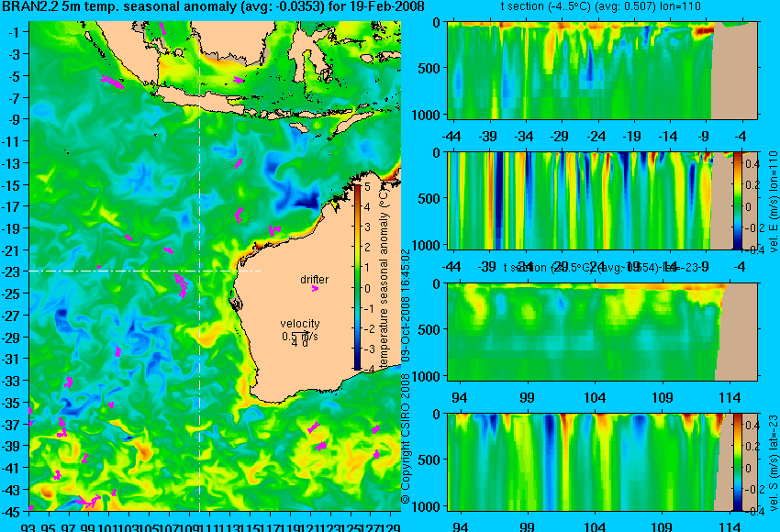780x532 pixels.
Task: Click the vel. S (m/s) color bar
Action: tap(737, 462)
